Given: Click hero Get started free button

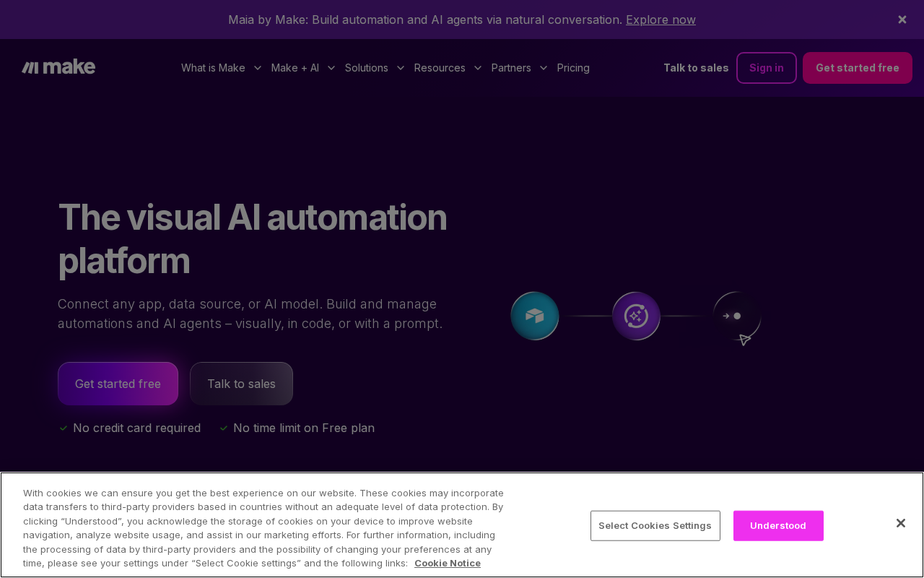Looking at the screenshot, I should [x=118, y=384].
